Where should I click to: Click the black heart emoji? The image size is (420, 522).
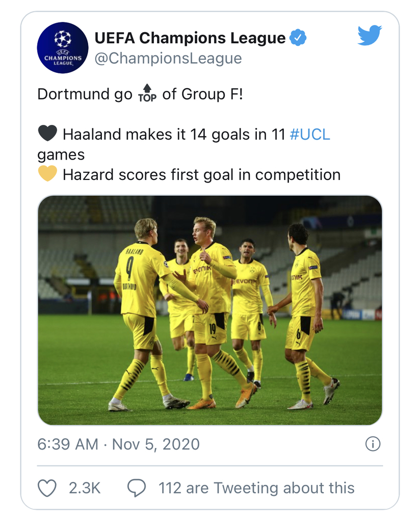pos(47,134)
